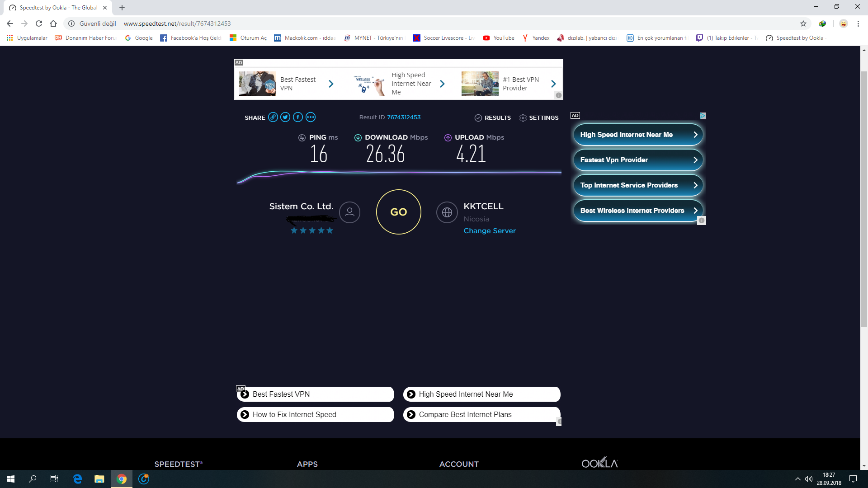Image resolution: width=868 pixels, height=488 pixels.
Task: Select the 'Speedtest by Ookla' browser tab
Action: click(58, 8)
